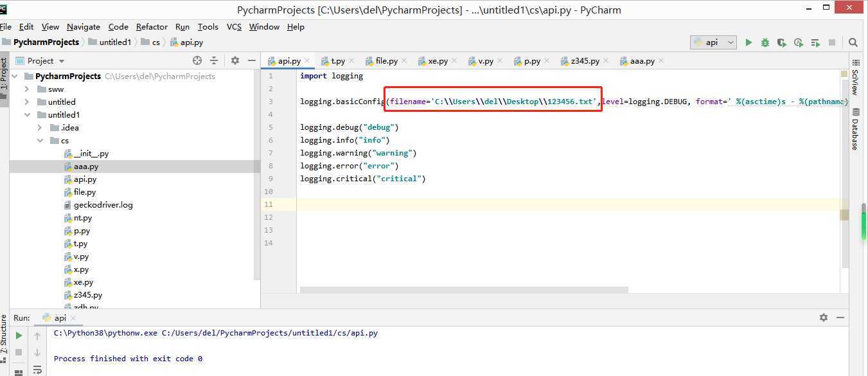
Task: Close the p.py editor tab
Action: [547, 61]
